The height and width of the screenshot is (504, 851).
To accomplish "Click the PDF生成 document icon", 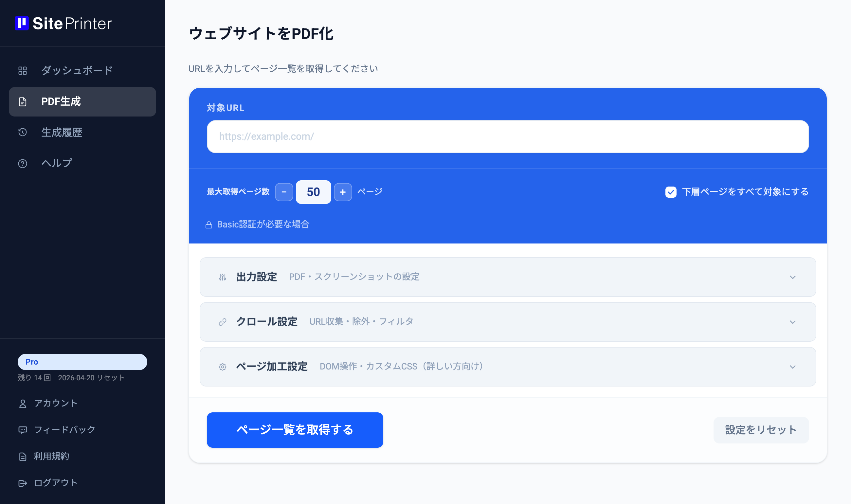I will pos(22,101).
